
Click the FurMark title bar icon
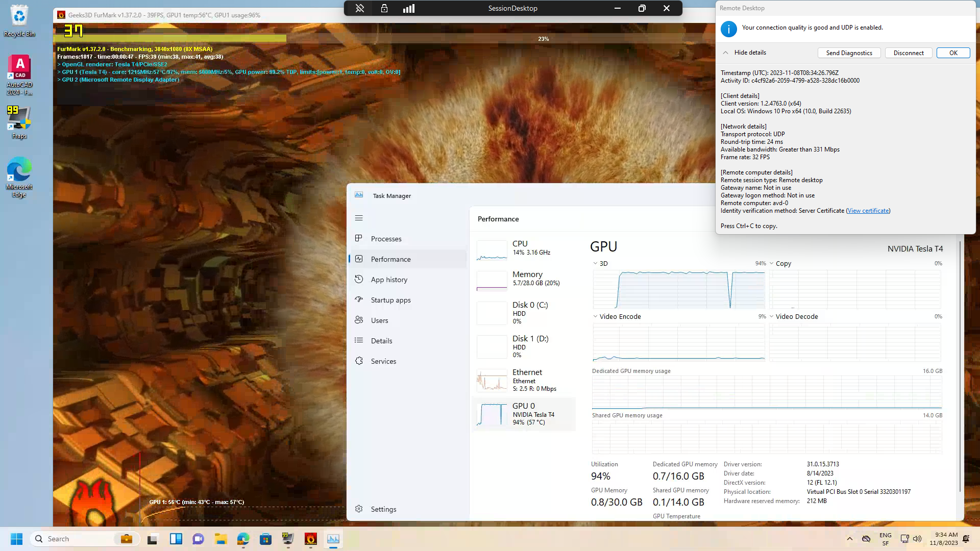[x=61, y=15]
